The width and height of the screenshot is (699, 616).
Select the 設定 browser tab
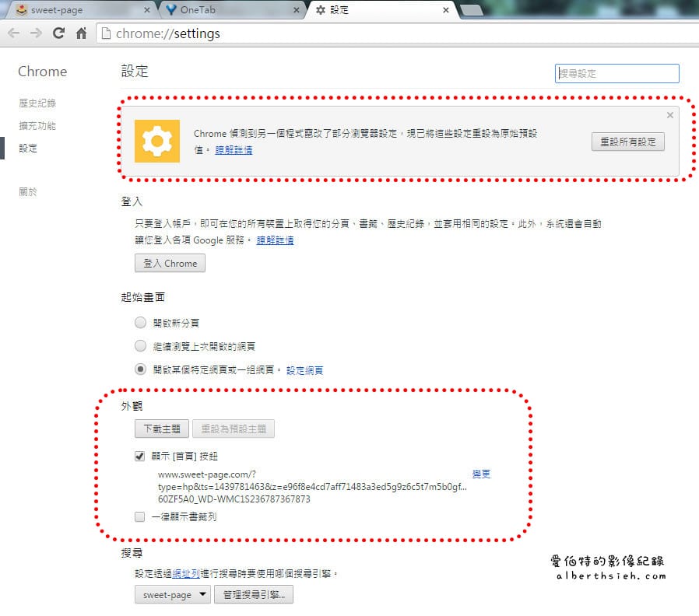pos(381,10)
